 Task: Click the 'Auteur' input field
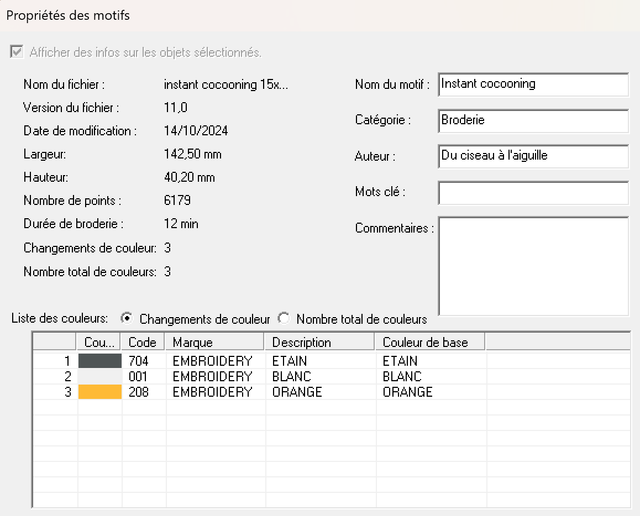point(534,156)
